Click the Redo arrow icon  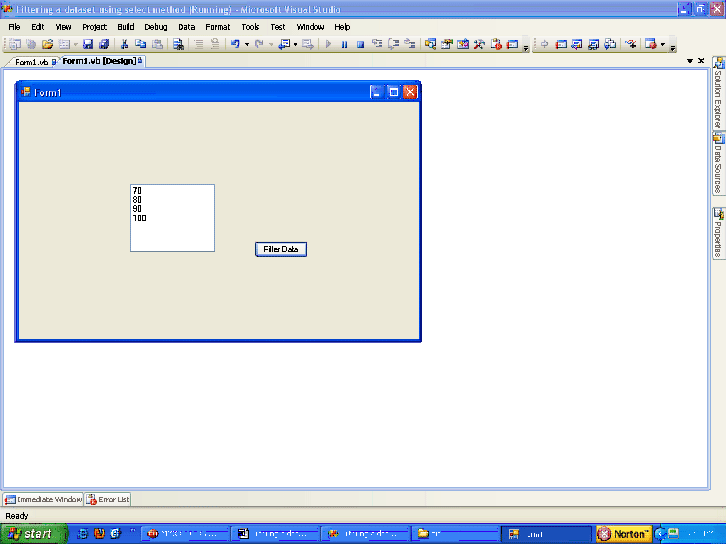259,44
